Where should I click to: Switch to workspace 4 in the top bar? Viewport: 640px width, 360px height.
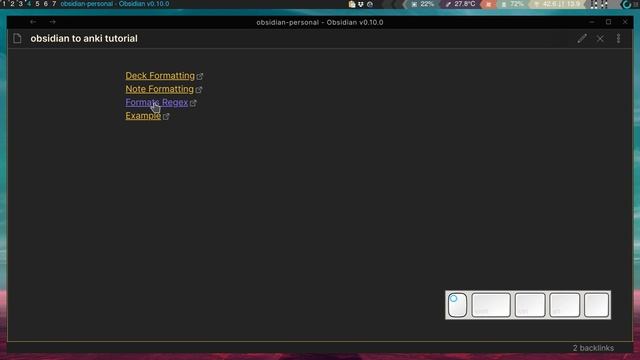pos(29,4)
